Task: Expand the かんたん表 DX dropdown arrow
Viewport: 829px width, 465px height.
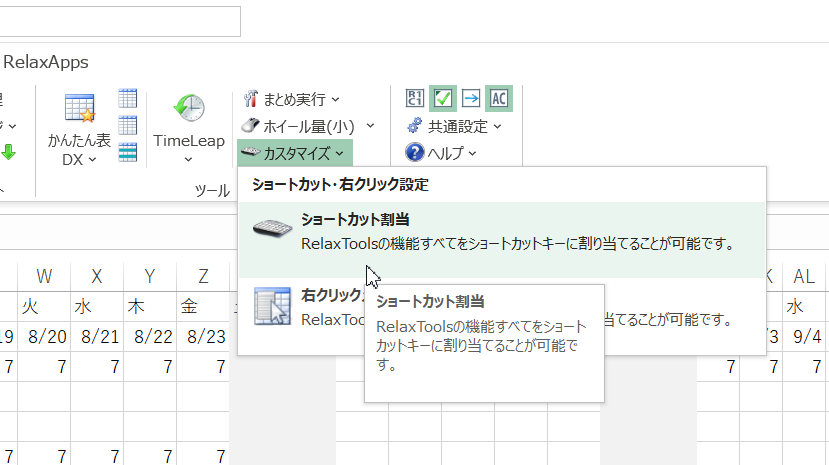Action: [93, 160]
